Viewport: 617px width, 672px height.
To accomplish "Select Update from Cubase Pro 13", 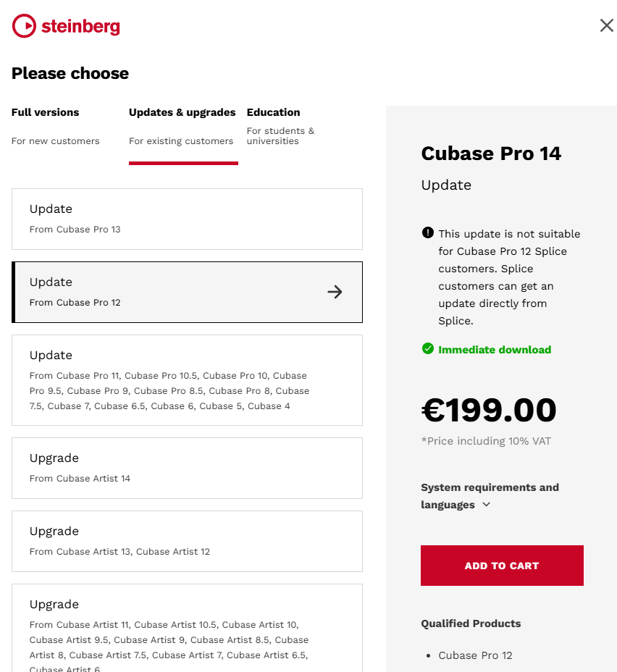I will (x=187, y=219).
